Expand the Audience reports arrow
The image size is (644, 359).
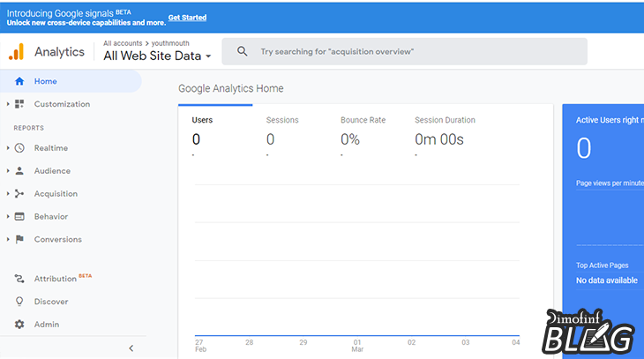click(8, 171)
